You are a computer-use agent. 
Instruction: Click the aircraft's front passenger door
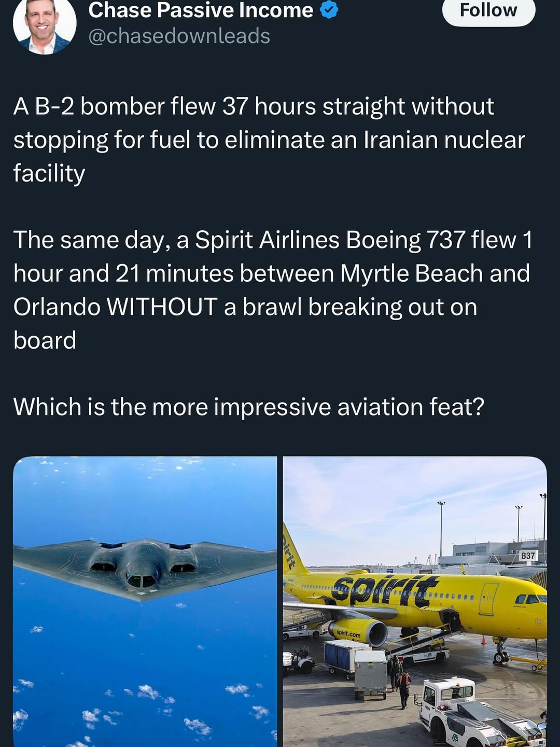point(488,599)
